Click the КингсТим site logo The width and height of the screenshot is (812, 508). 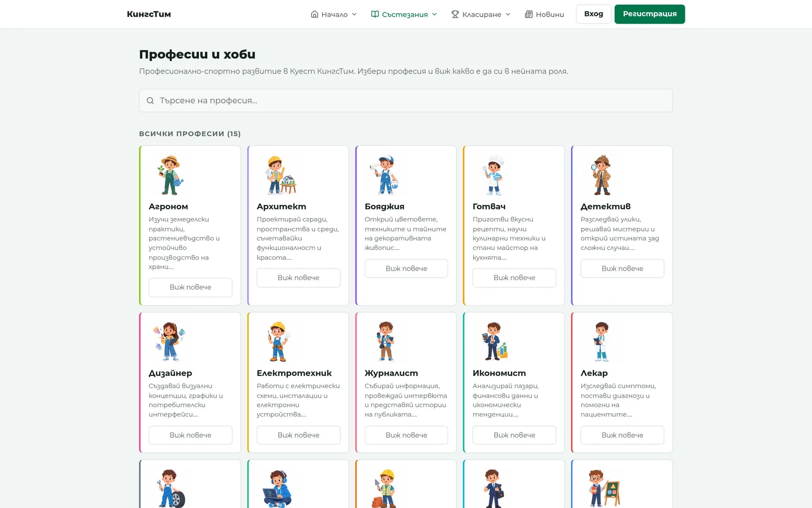(x=149, y=14)
